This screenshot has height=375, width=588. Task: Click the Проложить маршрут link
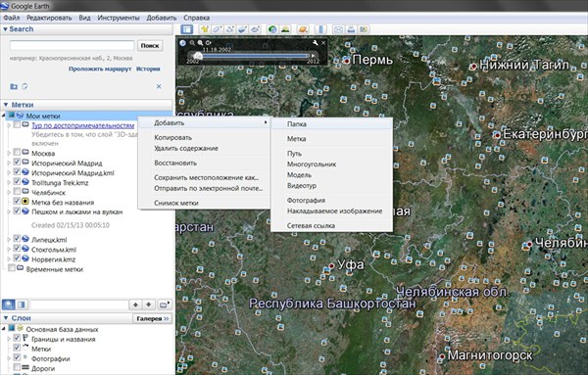tap(100, 69)
